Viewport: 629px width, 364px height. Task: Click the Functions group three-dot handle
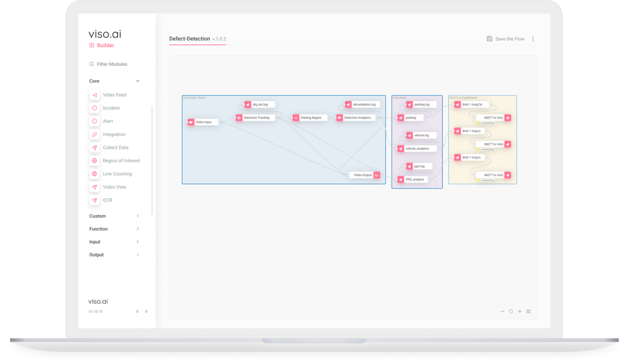(435, 183)
